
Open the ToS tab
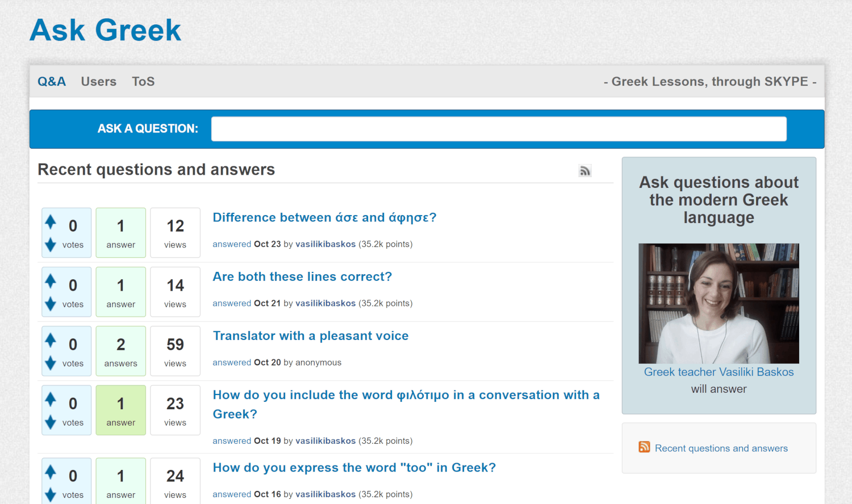pos(143,82)
